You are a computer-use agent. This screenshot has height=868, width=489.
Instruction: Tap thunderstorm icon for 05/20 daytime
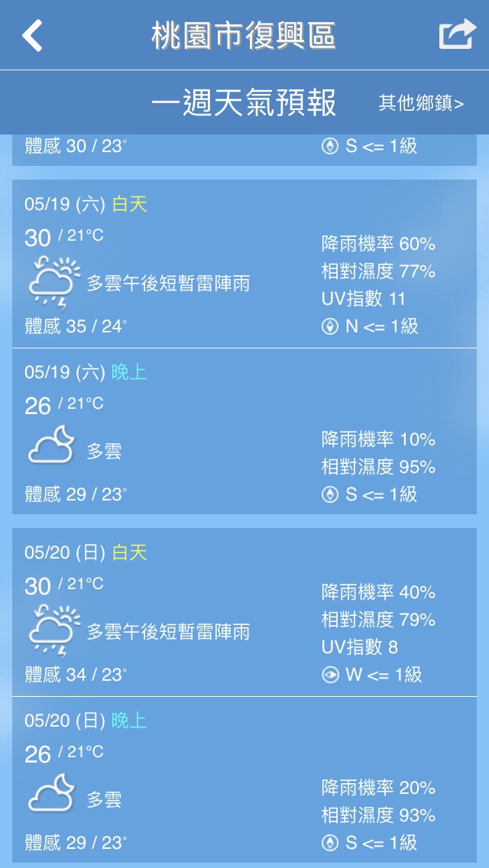(53, 630)
